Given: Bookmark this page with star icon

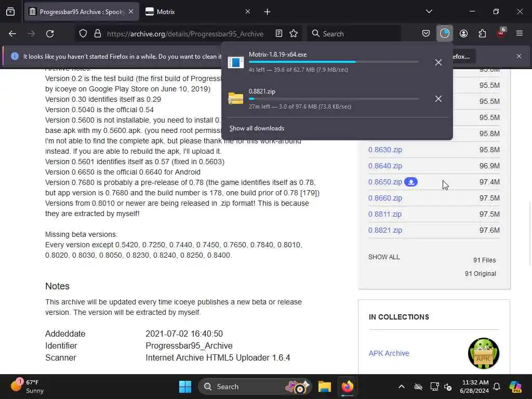Looking at the screenshot, I should point(294,33).
